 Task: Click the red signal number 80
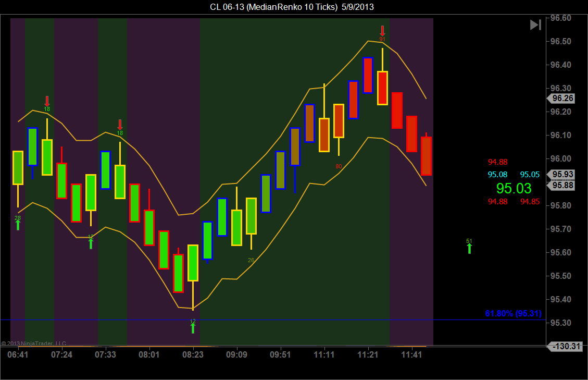tap(339, 166)
